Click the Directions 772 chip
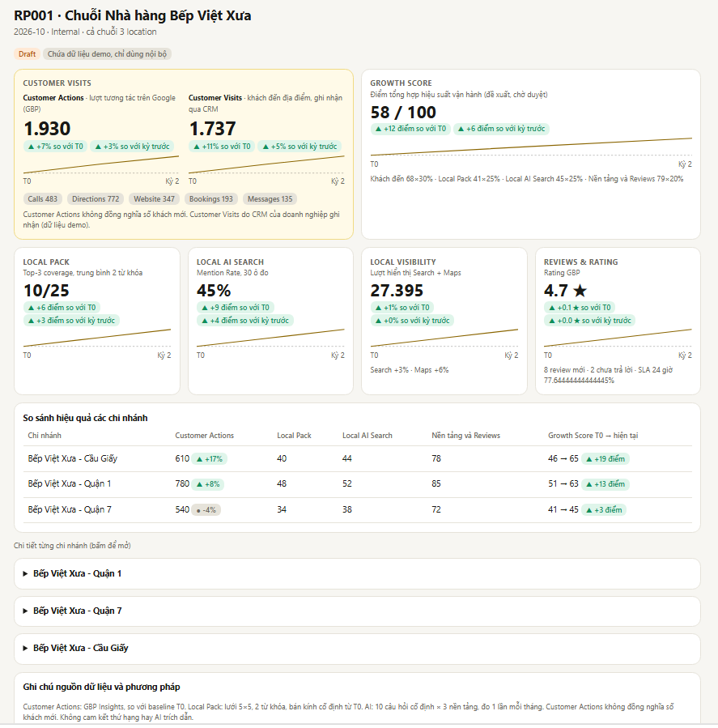 pyautogui.click(x=96, y=198)
